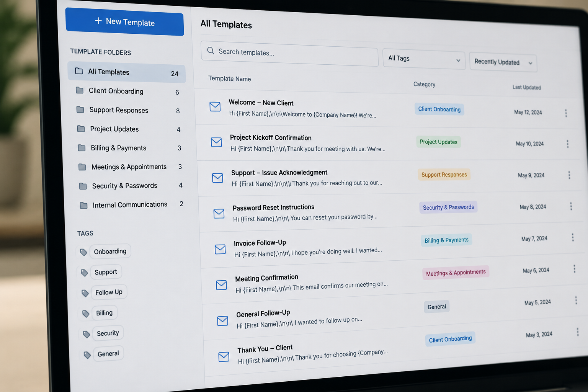This screenshot has width=588, height=392.
Task: Open more options for Thank You – Client
Action: [578, 332]
